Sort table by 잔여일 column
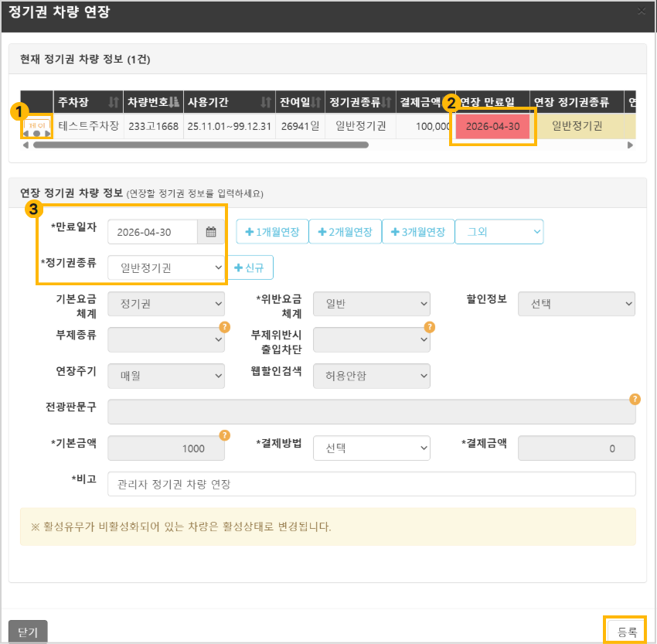 316,102
